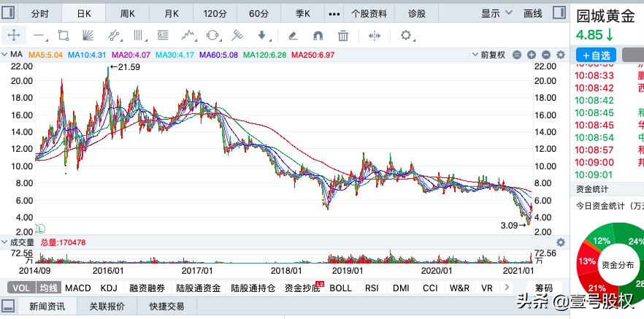Delete drawings with the trash icon
This screenshot has width=644, height=319.
342,35
